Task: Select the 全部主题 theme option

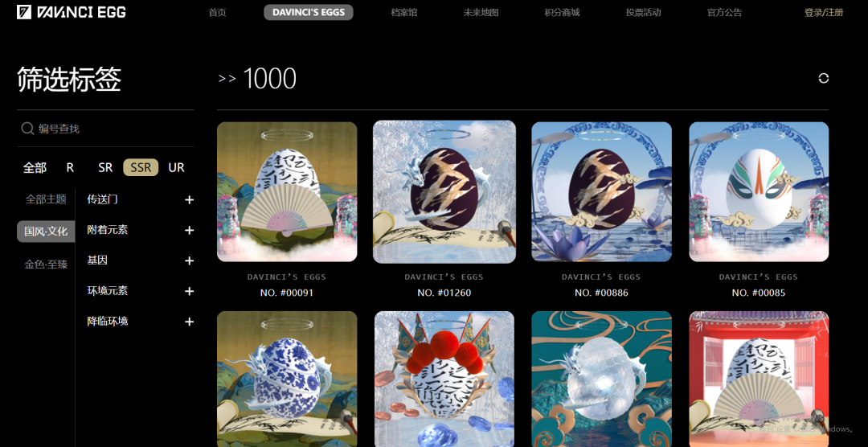Action: click(x=46, y=199)
